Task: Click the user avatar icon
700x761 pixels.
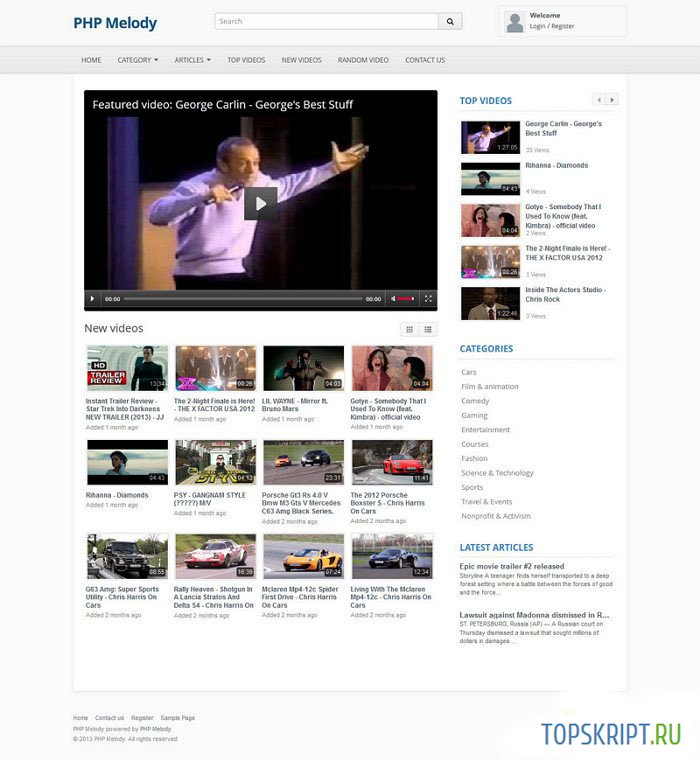Action: (515, 22)
